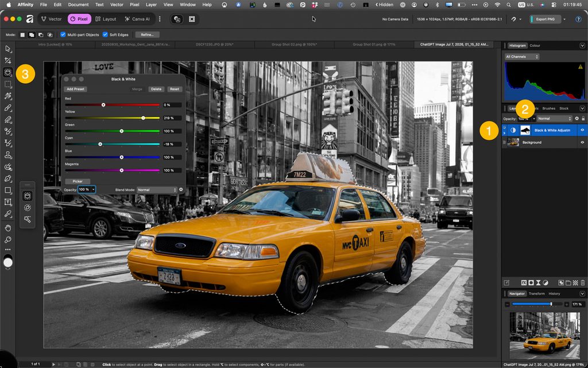
Task: Uncheck the Soft Edges checkbox
Action: click(105, 34)
